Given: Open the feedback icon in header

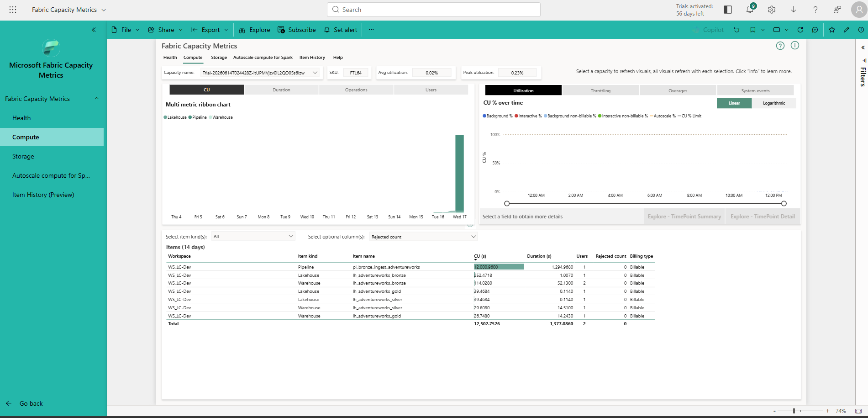Looking at the screenshot, I should [837, 10].
